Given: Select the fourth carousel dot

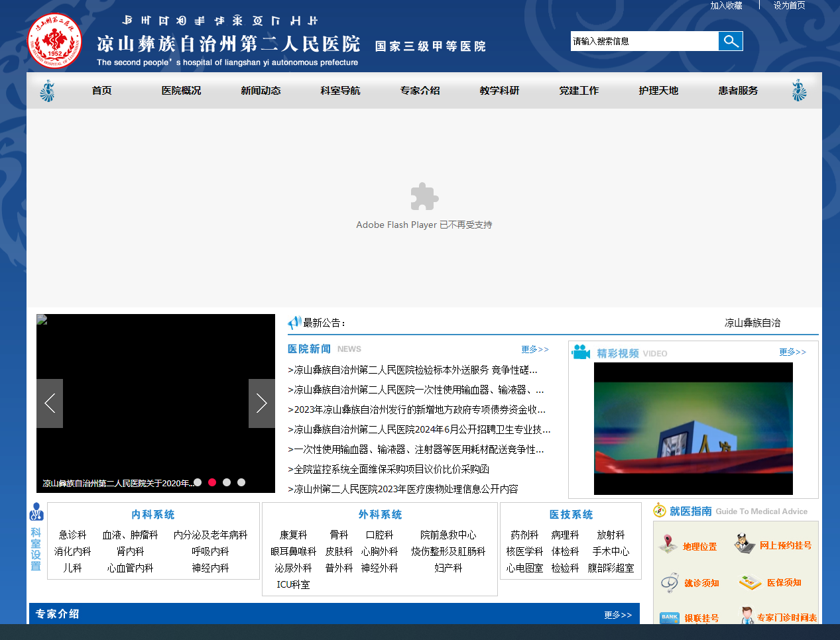Looking at the screenshot, I should [241, 482].
